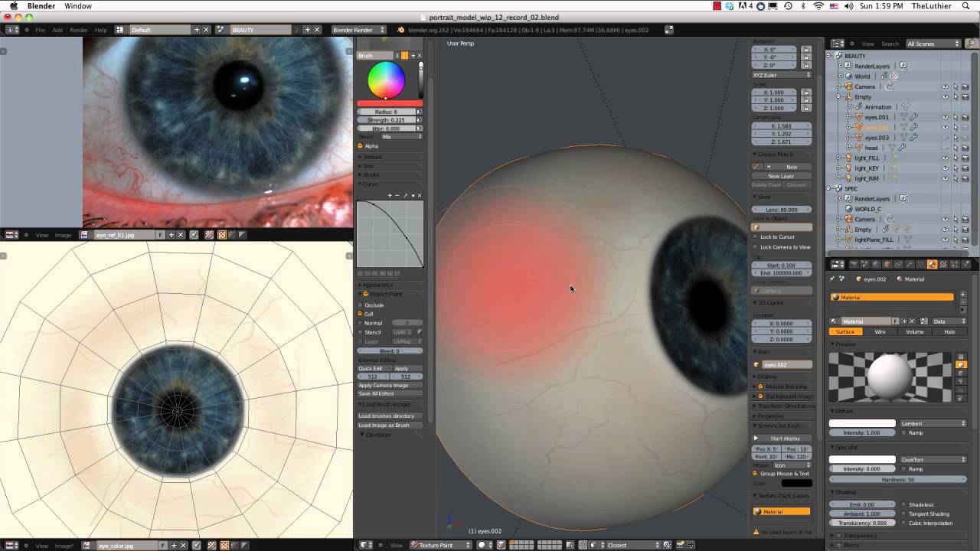Click the Lens: 80.000 field
Image resolution: width=980 pixels, height=551 pixels.
(782, 209)
